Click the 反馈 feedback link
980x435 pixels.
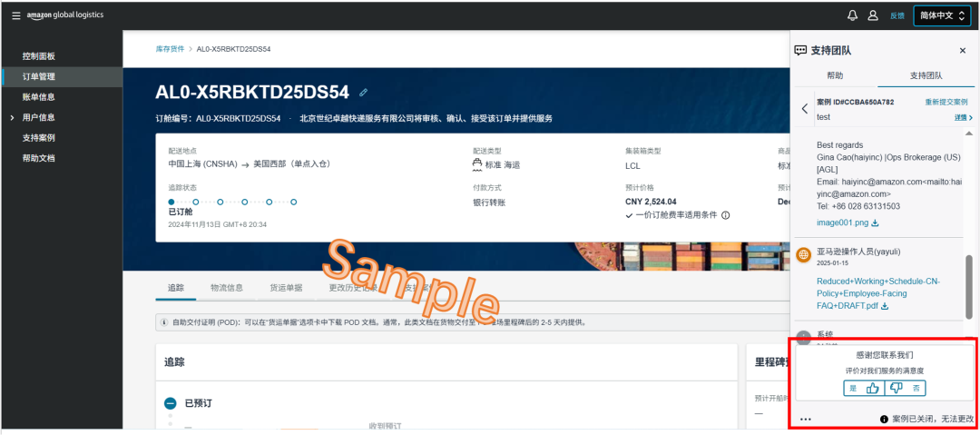click(897, 15)
